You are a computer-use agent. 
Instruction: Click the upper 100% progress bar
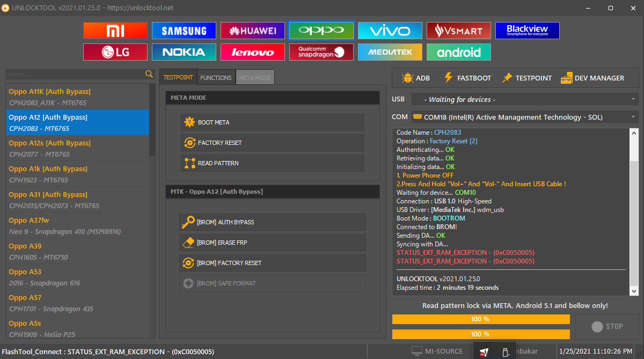point(481,319)
